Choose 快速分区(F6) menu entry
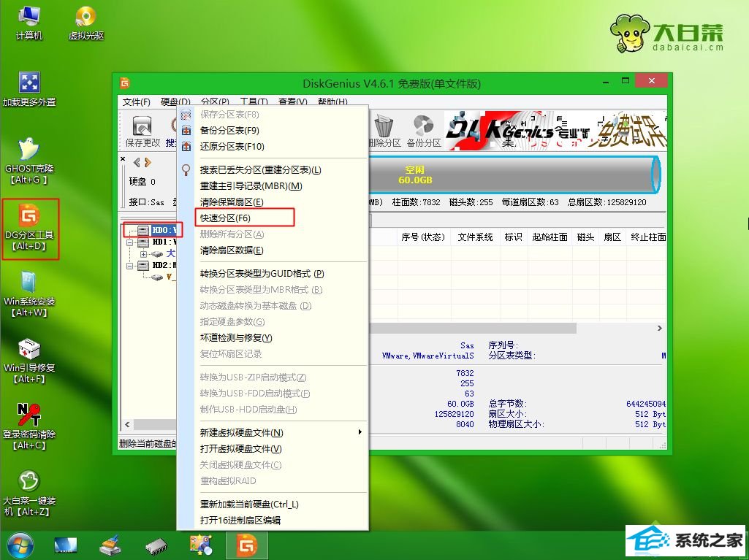 click(x=273, y=218)
